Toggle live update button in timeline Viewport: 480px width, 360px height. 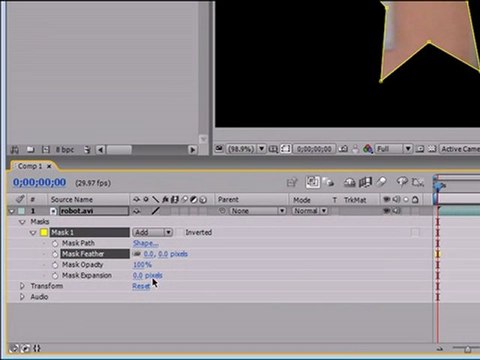[x=313, y=182]
